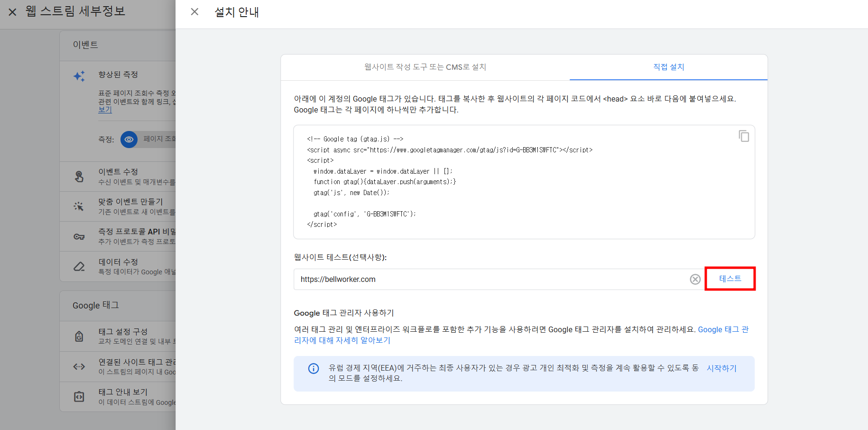Click the info icon in EEA notice

314,368
